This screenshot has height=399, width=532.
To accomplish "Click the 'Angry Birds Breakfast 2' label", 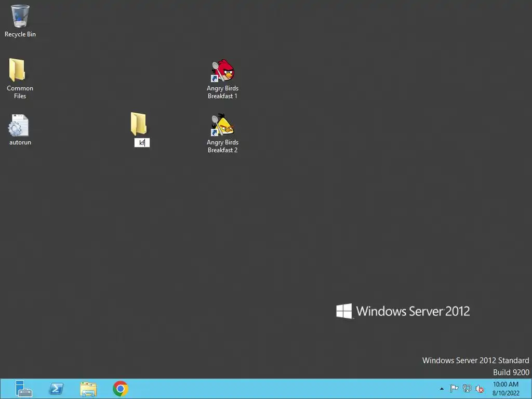I will point(222,146).
